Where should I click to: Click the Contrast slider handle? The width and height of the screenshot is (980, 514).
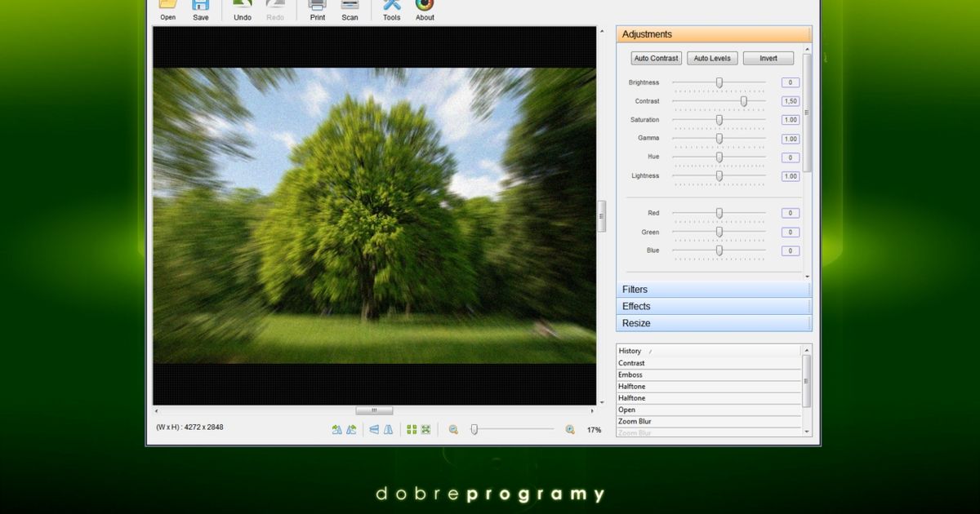tap(744, 101)
